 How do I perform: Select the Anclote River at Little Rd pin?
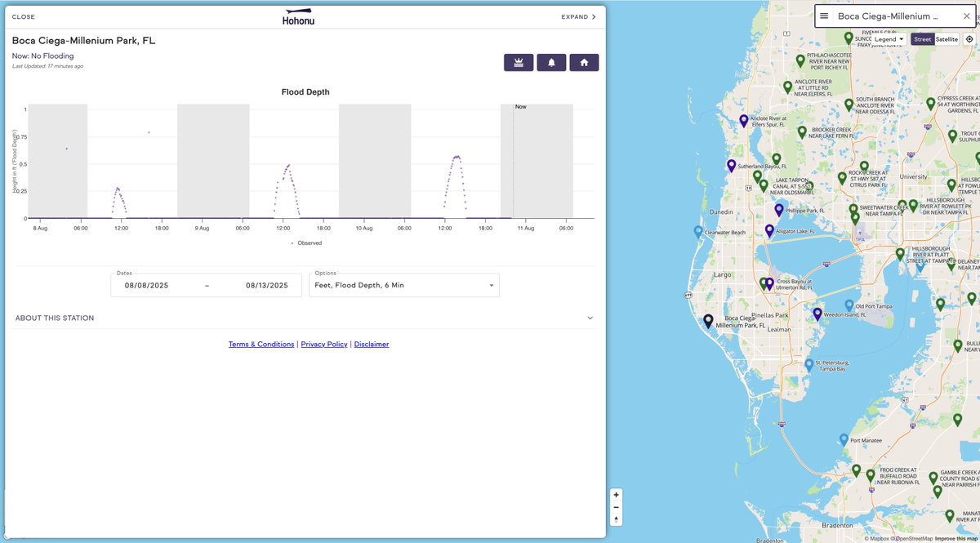click(787, 87)
